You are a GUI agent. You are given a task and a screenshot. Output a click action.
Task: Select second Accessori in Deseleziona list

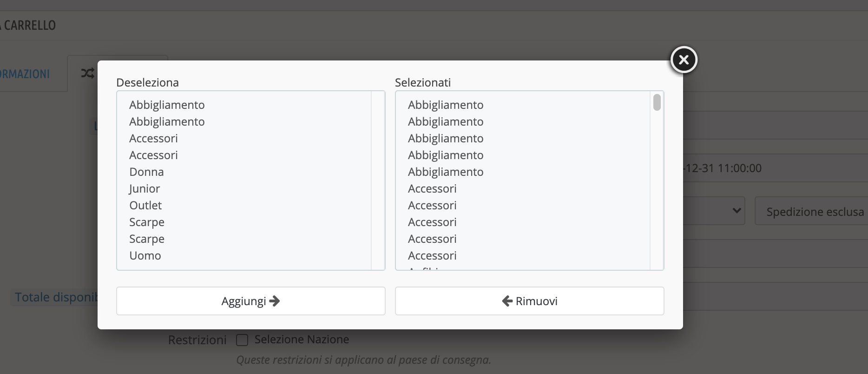coord(153,155)
